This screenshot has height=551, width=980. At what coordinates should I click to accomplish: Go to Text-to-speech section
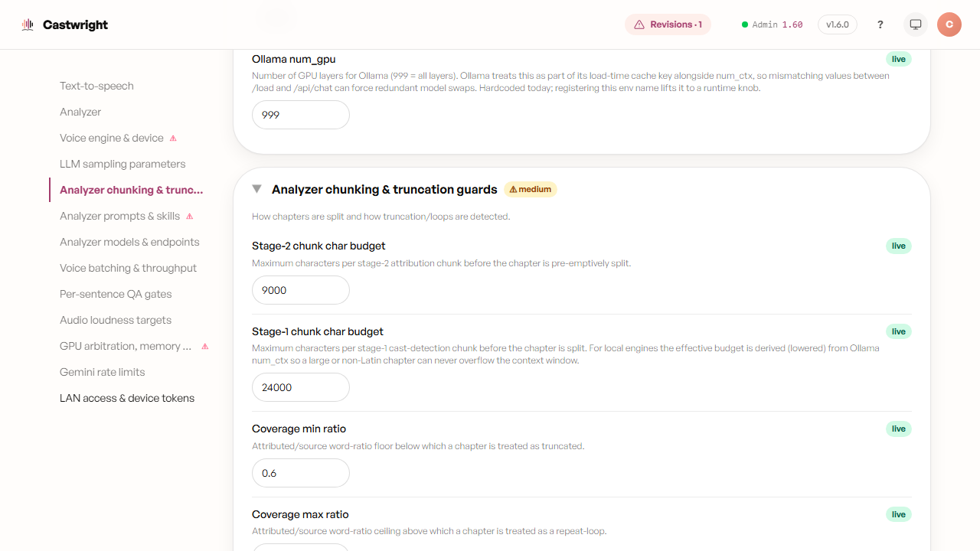coord(96,86)
